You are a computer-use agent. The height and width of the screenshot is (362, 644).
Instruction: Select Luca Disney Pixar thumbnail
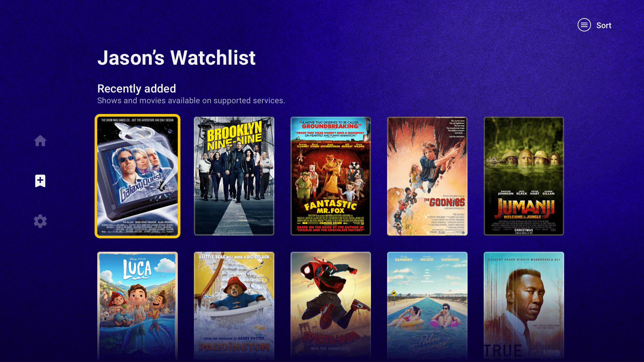138,307
